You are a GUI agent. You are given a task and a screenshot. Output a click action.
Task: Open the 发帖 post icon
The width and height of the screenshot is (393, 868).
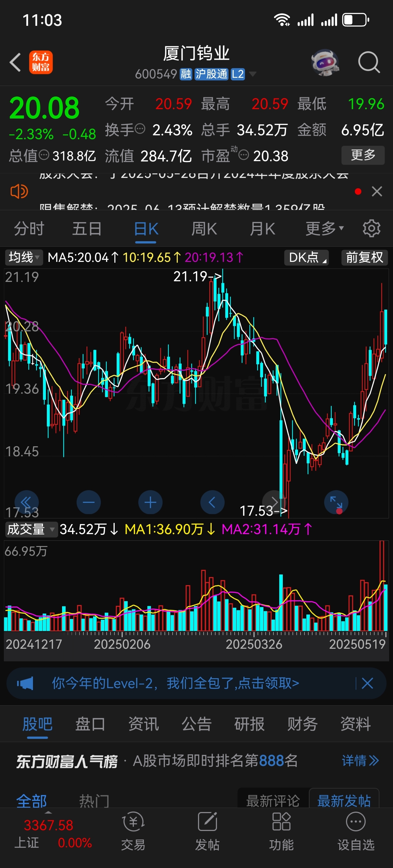(x=207, y=831)
